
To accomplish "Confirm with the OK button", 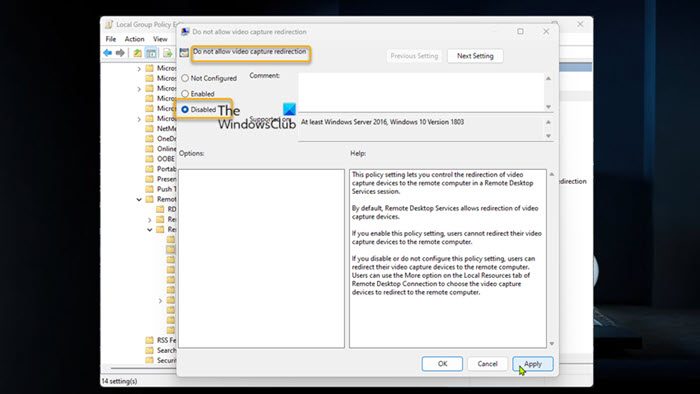I will 442,364.
